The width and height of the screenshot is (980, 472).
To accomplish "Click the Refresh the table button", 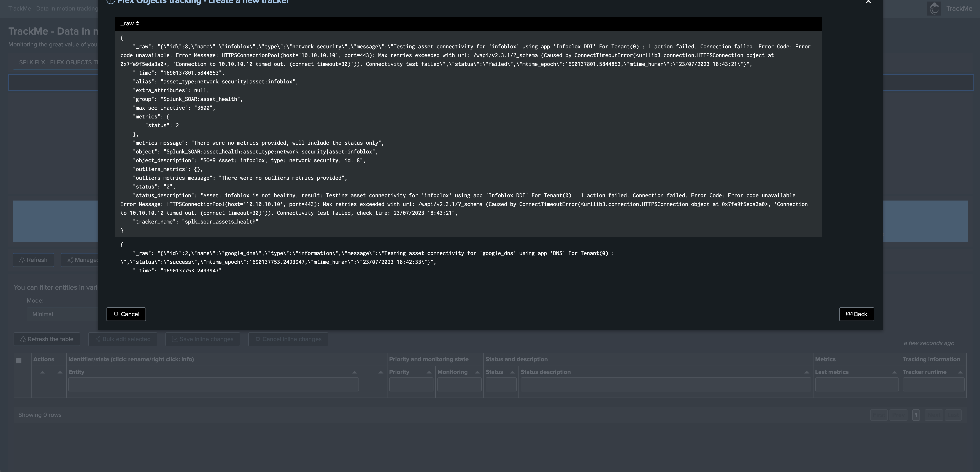I will pos(47,339).
